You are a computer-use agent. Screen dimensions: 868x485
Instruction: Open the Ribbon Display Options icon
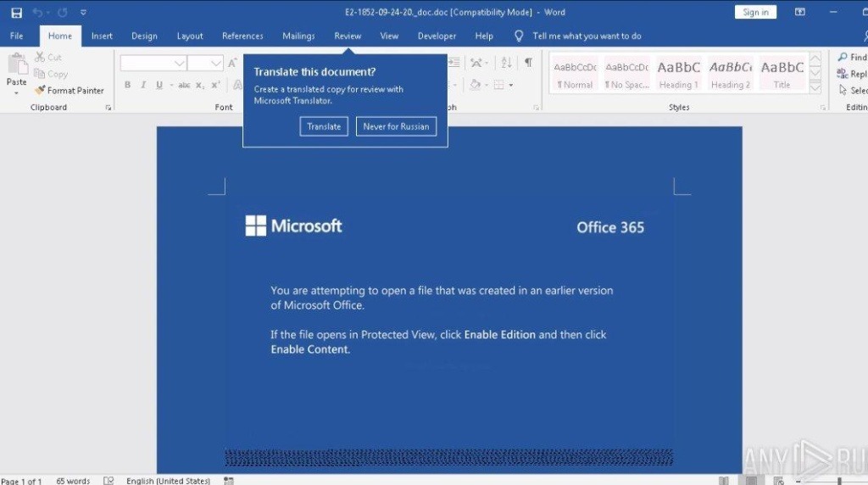coord(799,13)
